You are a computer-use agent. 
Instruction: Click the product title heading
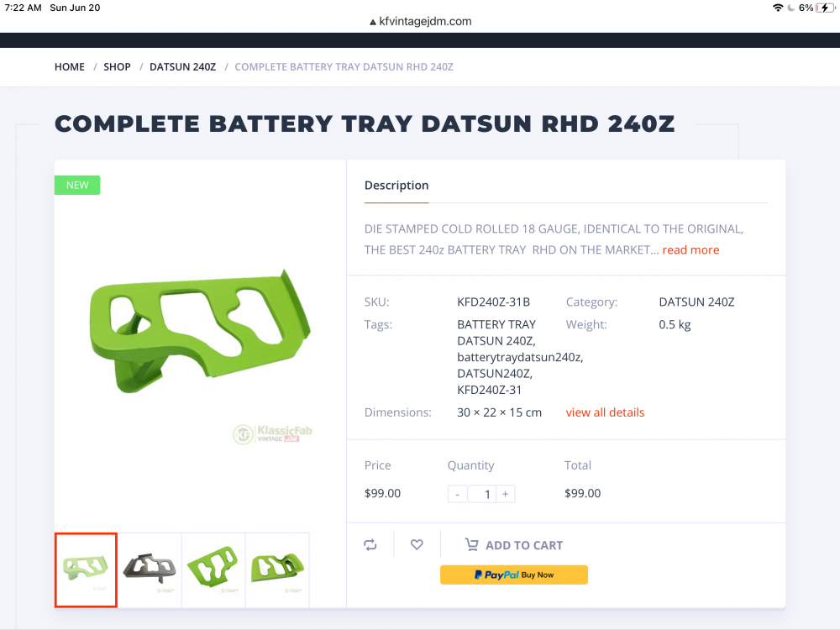point(365,123)
